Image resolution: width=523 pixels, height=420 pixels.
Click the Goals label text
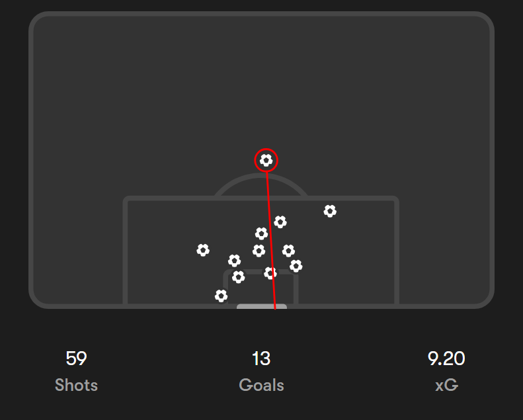[x=261, y=385]
